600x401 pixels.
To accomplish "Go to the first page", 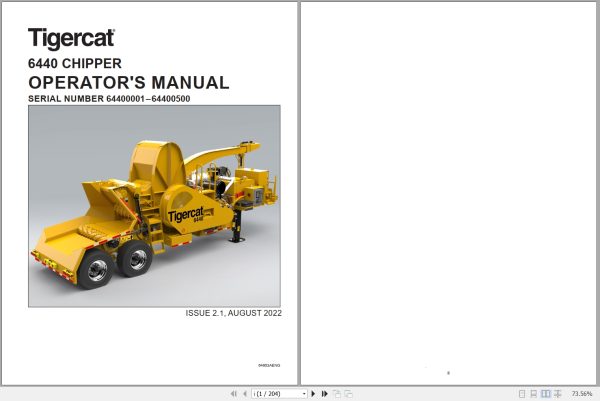I will click(x=233, y=394).
